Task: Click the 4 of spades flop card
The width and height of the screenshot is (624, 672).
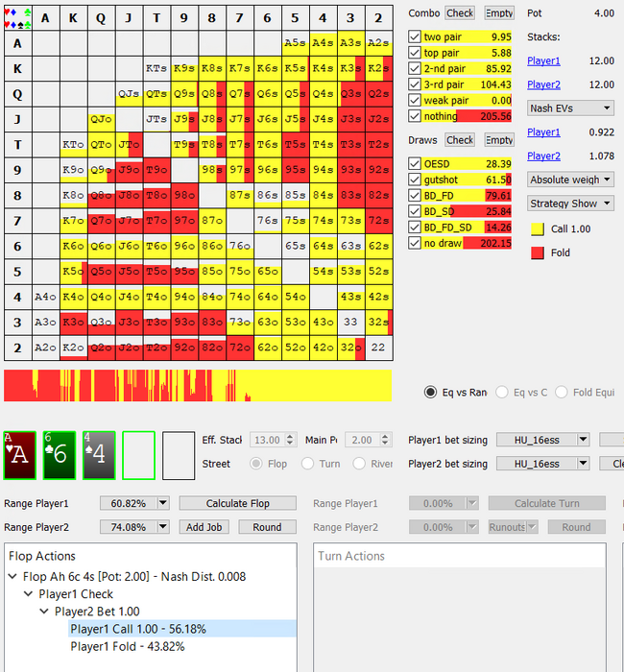Action: click(x=99, y=455)
